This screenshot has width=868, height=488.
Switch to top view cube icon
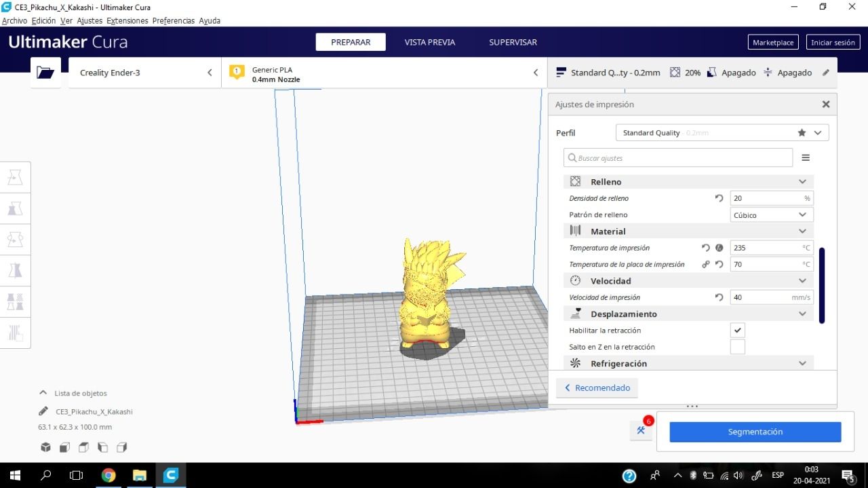83,447
